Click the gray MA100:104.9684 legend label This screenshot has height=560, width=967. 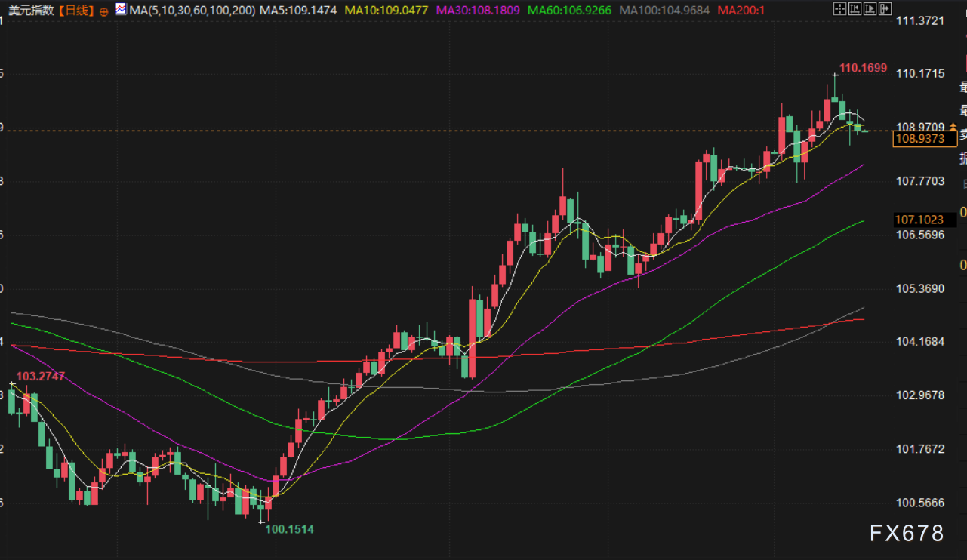pyautogui.click(x=664, y=11)
